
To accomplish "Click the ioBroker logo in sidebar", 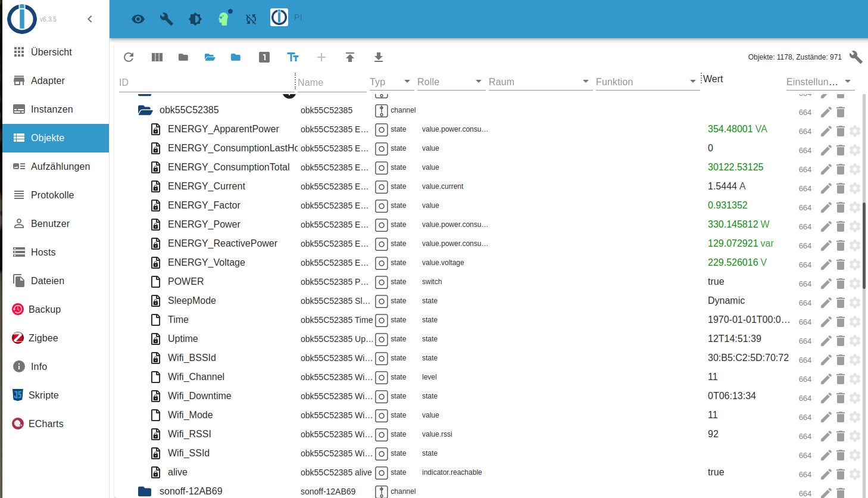I will tap(21, 18).
